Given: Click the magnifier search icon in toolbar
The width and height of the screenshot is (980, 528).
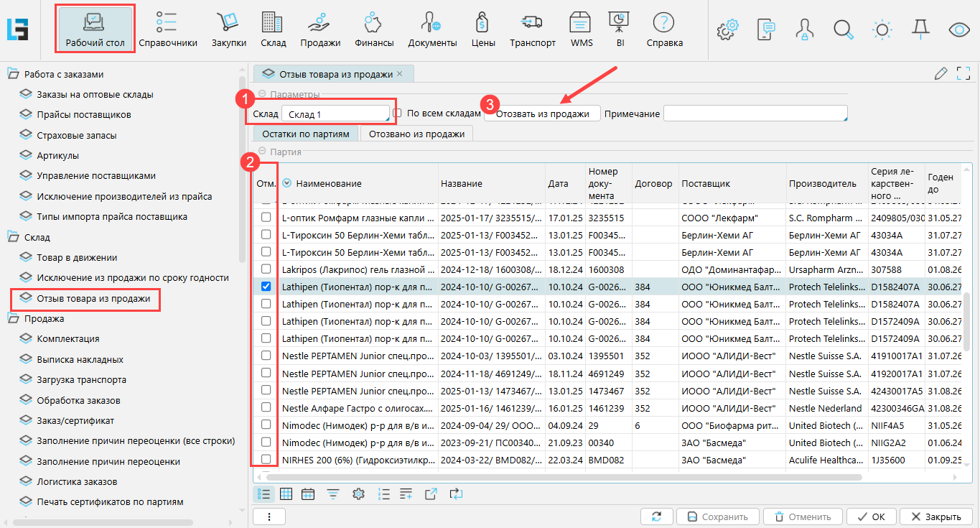Looking at the screenshot, I should tap(843, 29).
